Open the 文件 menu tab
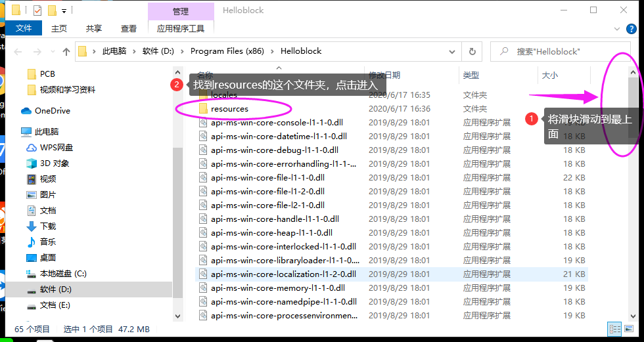Viewport: 644px width, 342px height. tap(24, 28)
